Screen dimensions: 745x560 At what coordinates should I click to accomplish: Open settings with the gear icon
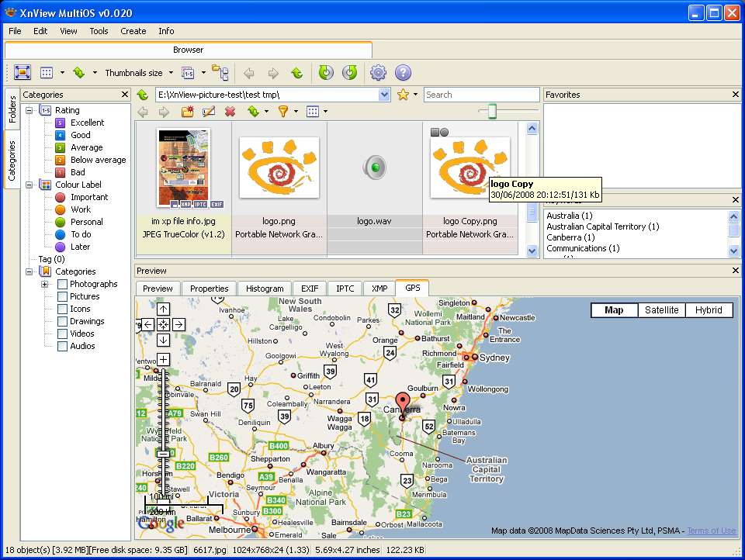click(x=378, y=73)
